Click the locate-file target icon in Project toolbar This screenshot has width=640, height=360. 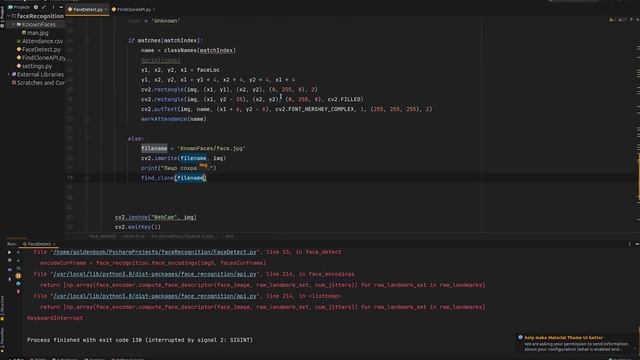[x=36, y=7]
